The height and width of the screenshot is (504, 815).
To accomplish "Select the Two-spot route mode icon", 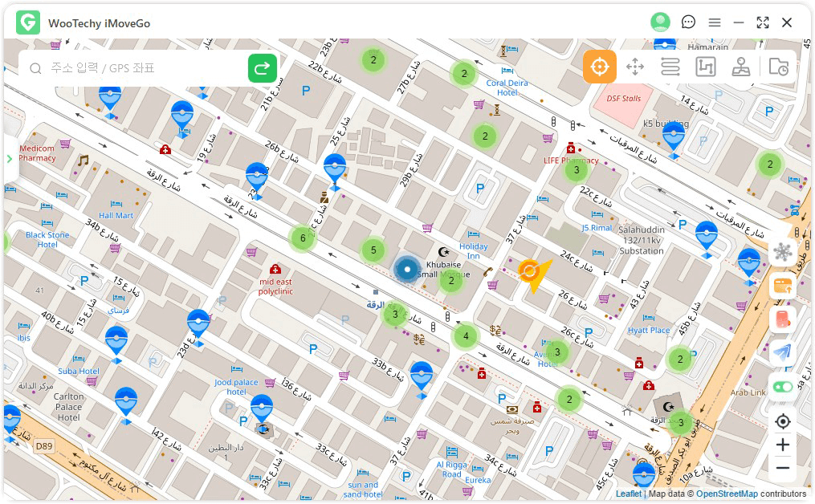I will 670,67.
